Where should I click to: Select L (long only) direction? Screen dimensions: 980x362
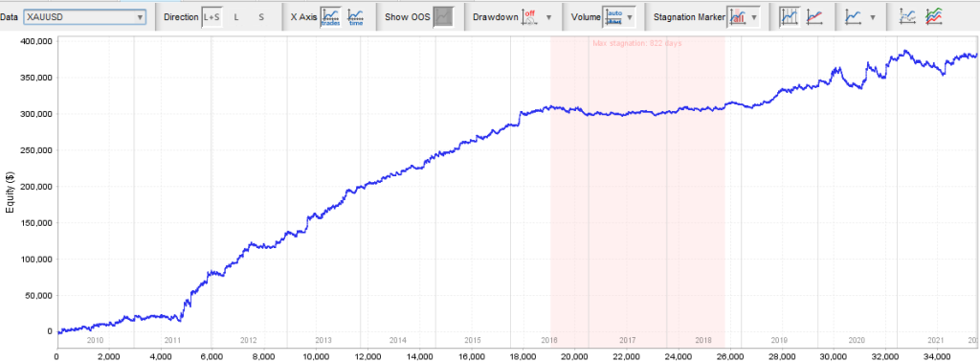click(x=236, y=17)
